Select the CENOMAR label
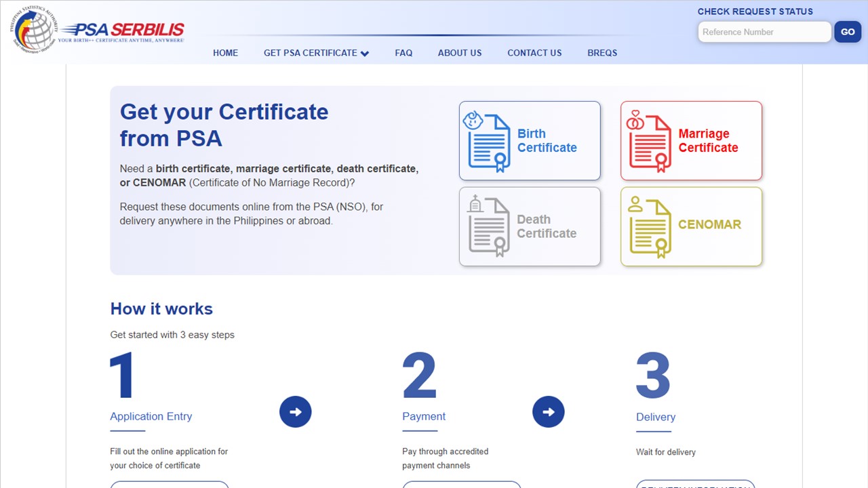 tap(709, 224)
